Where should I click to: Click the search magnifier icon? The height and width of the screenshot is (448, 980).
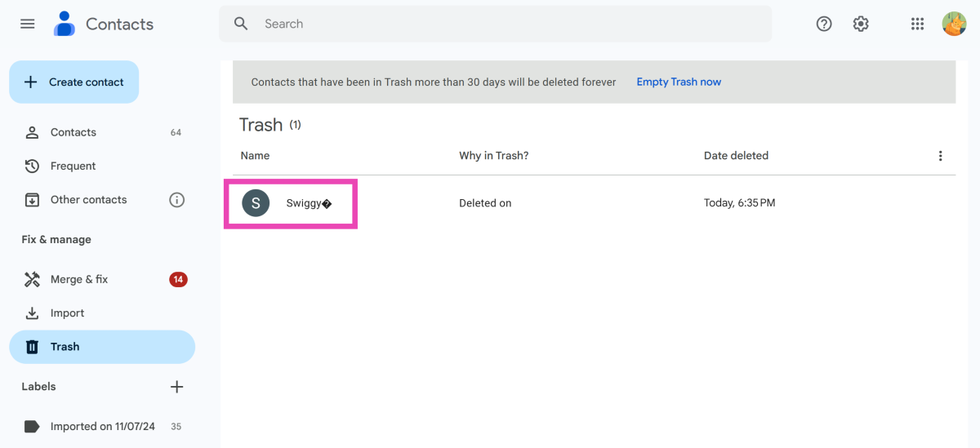click(x=241, y=24)
